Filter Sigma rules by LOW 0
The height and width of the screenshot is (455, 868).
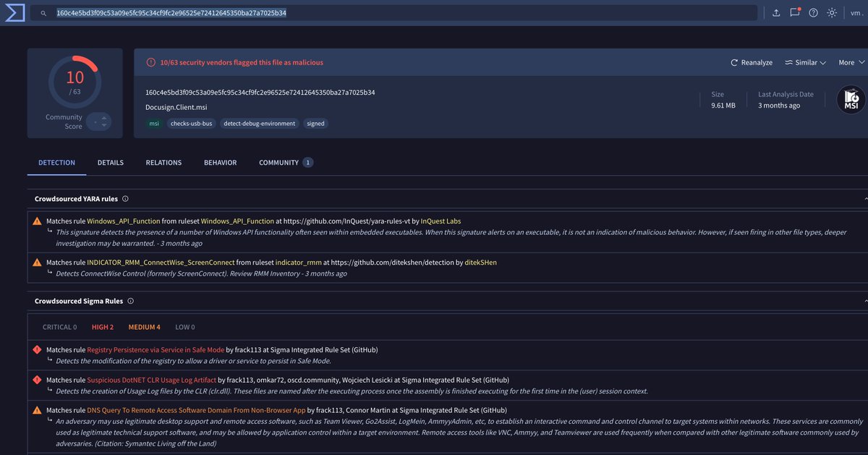pos(184,327)
